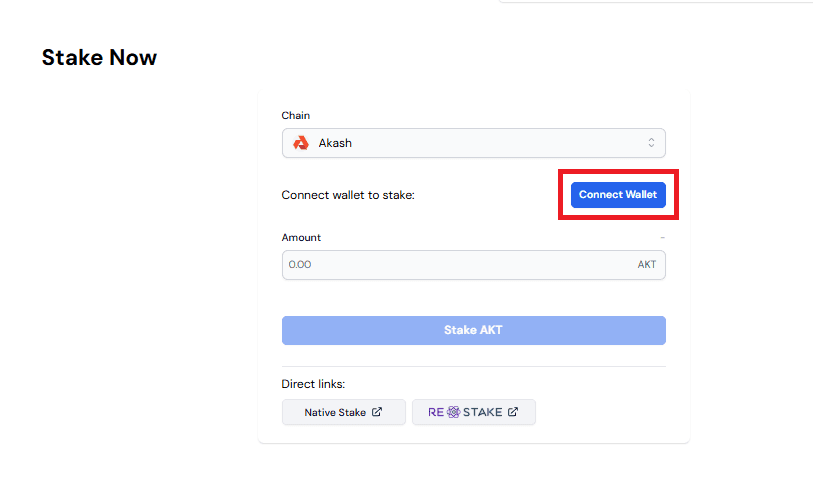
Task: Open the Chain dropdown showing Akash
Action: (473, 143)
